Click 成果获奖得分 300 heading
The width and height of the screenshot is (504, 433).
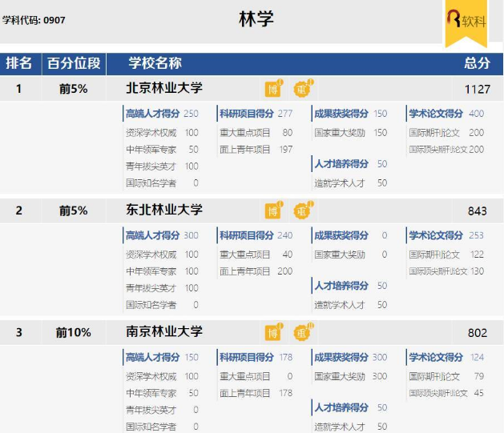point(351,357)
